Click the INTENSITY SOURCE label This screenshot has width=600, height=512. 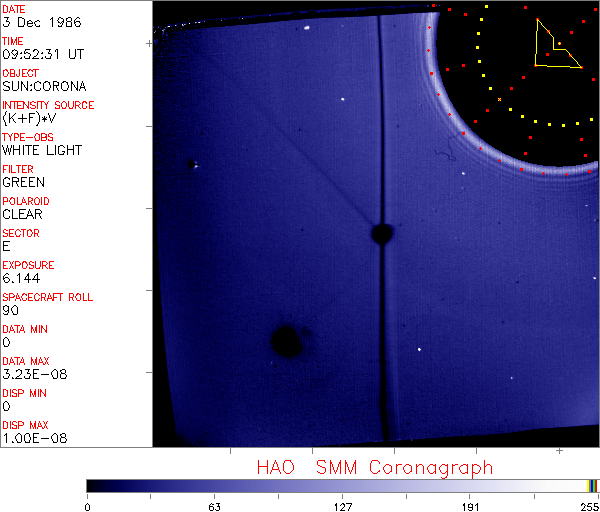pos(48,105)
